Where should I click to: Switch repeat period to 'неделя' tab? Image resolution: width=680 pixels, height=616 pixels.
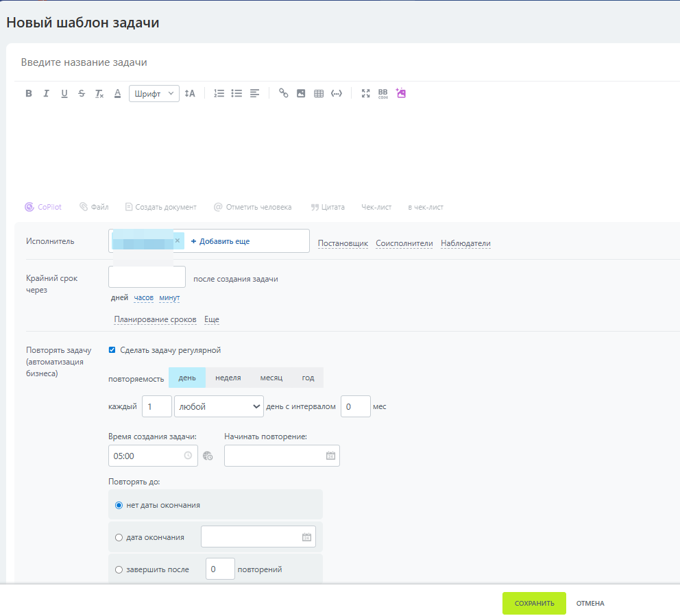click(x=228, y=378)
